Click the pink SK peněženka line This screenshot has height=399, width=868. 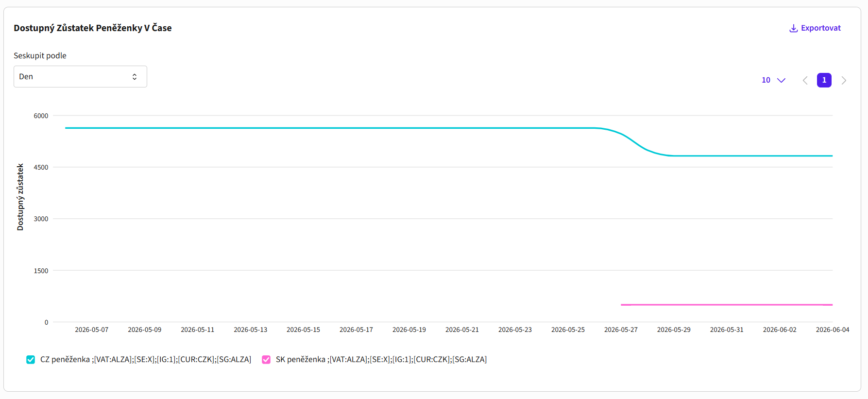(727, 305)
